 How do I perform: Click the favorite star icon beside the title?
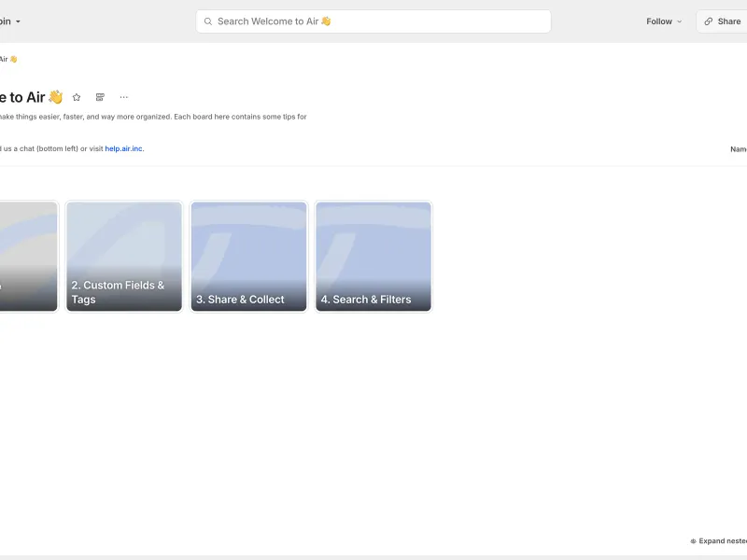(x=77, y=97)
